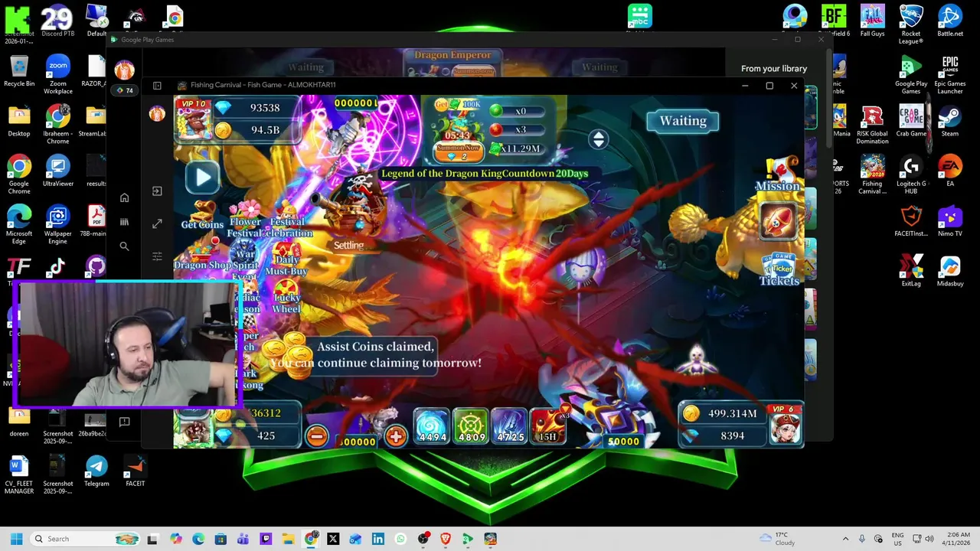
Task: Click the rocket item icon below Mission
Action: pyautogui.click(x=778, y=220)
